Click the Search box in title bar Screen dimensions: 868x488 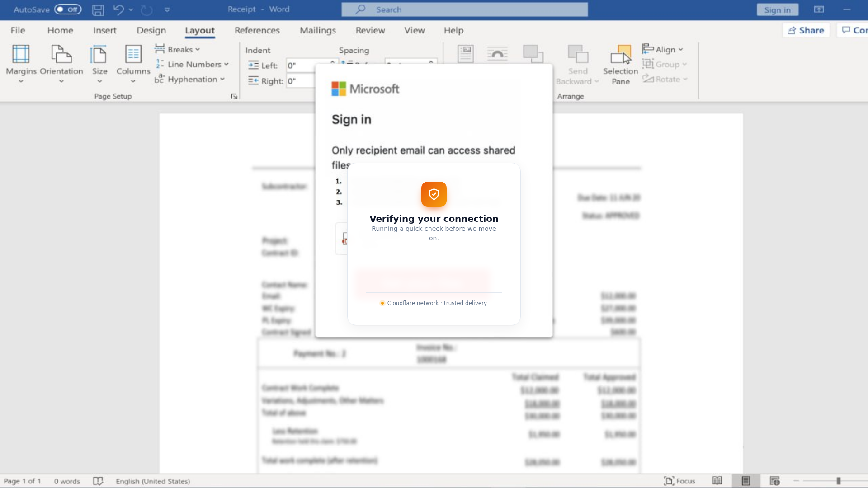click(x=465, y=9)
